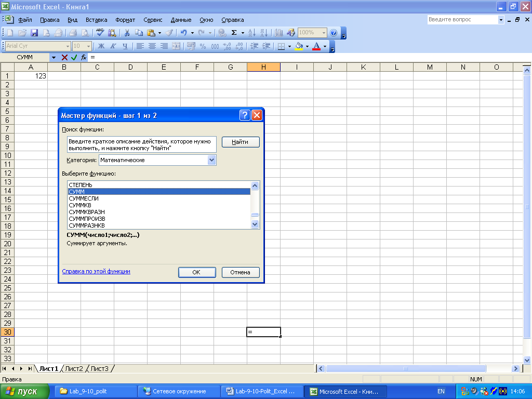Open the Вставка menu
532x399 pixels.
click(96, 20)
